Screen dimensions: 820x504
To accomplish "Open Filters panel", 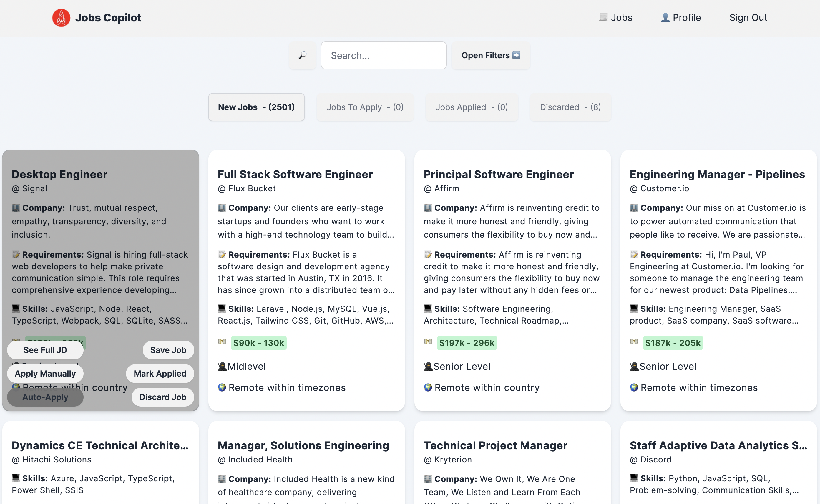I will 491,55.
